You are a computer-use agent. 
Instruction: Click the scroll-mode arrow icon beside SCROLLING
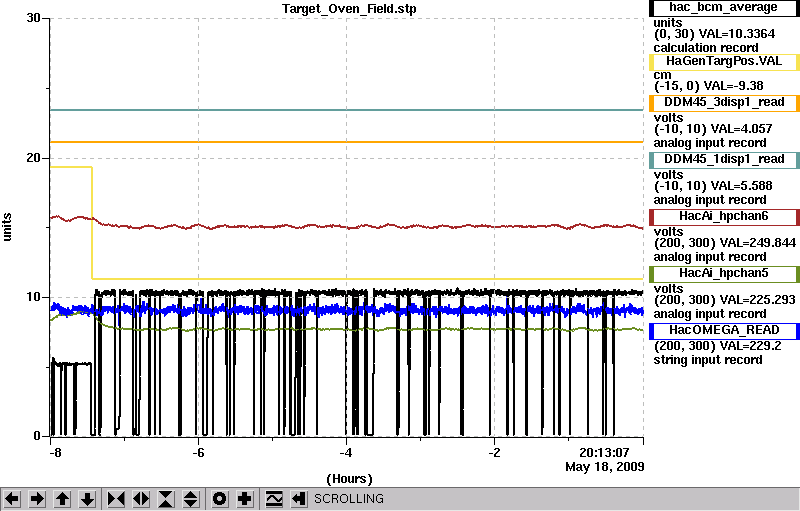click(x=299, y=499)
